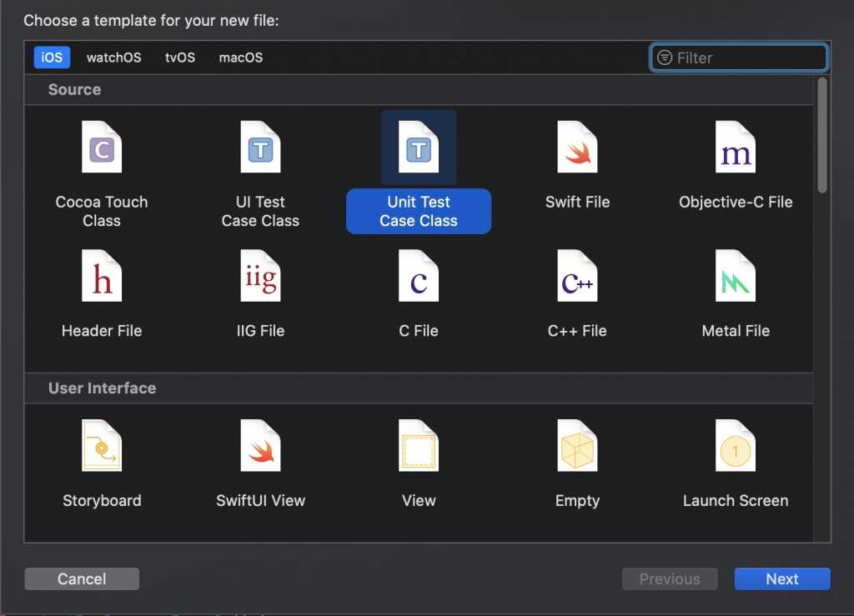Switch to the watchOS platform tab

point(113,58)
